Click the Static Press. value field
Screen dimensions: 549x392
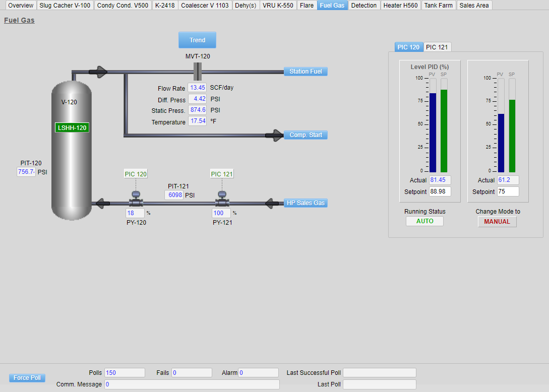(x=198, y=110)
